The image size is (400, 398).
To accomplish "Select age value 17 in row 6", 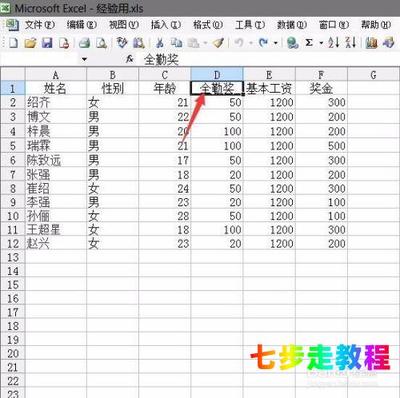I will [x=165, y=161].
